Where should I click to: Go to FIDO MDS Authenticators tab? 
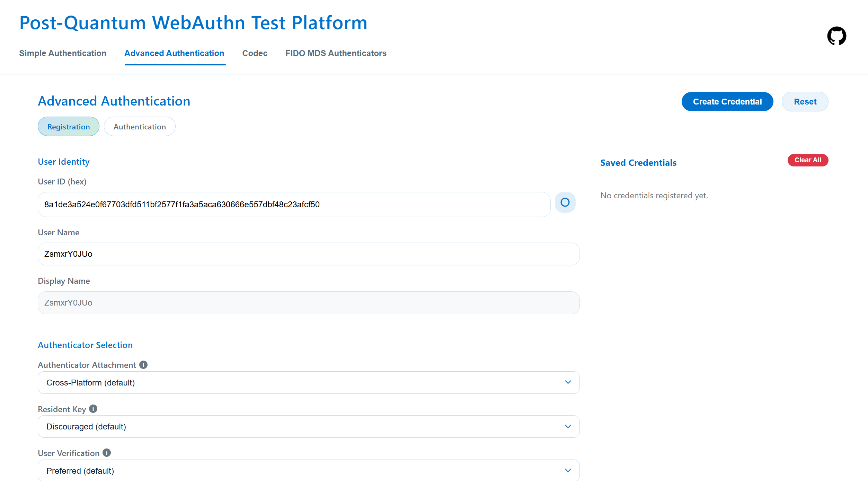pyautogui.click(x=336, y=53)
